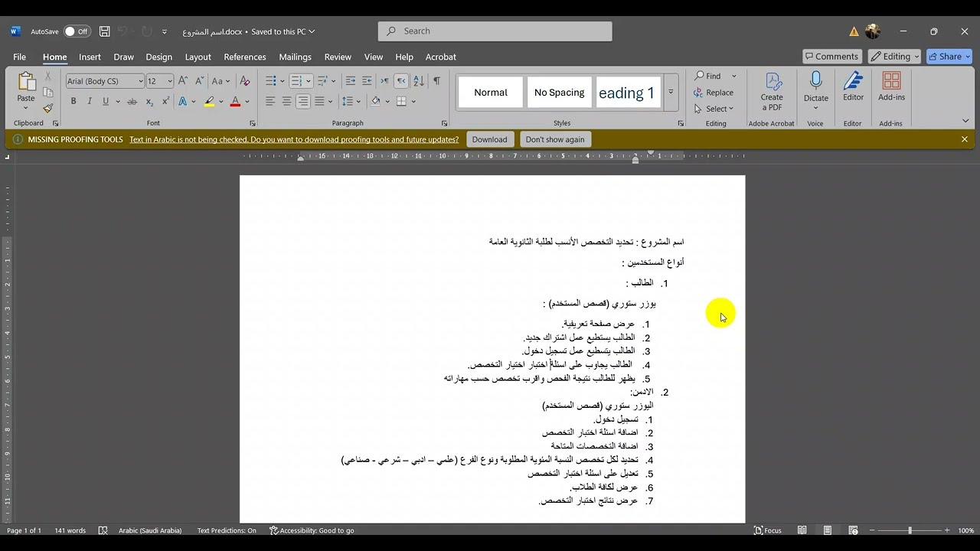Click the Sort A-Z icon
Viewport: 980px width, 551px height.
click(x=419, y=81)
